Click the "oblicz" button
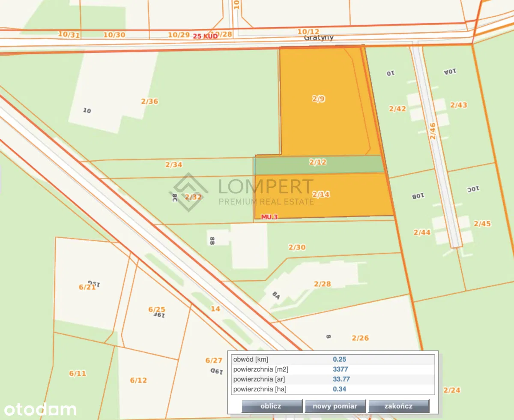514x420 pixels. click(272, 406)
